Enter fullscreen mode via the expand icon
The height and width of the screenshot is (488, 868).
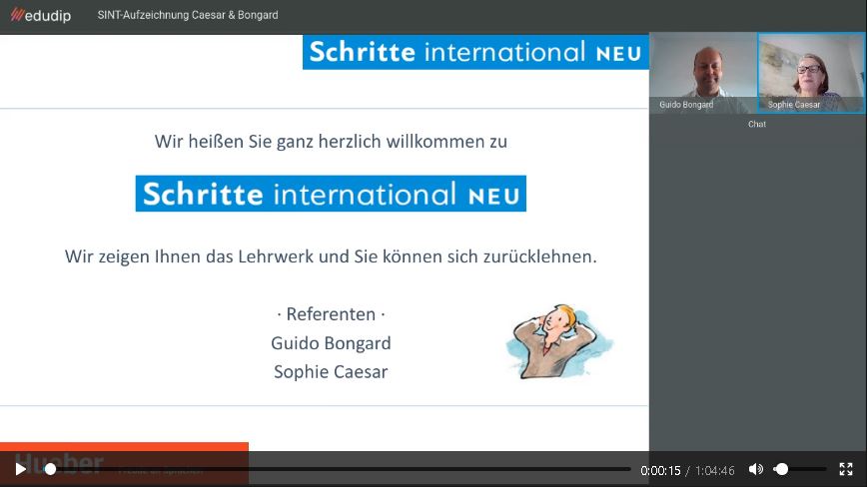pos(846,469)
